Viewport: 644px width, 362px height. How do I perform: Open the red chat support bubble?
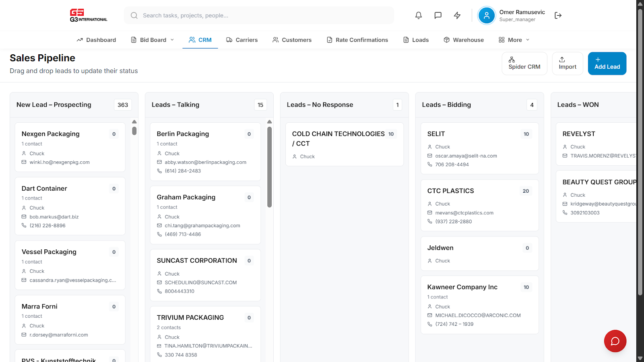point(615,341)
